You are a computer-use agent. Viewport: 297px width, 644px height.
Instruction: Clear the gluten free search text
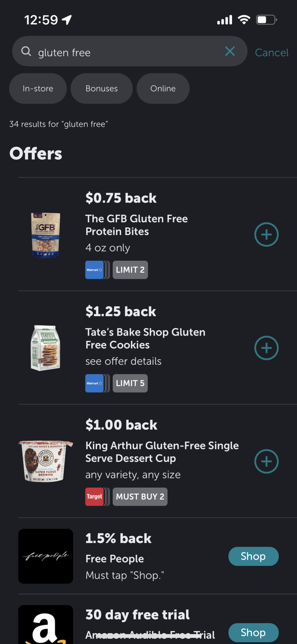[230, 51]
